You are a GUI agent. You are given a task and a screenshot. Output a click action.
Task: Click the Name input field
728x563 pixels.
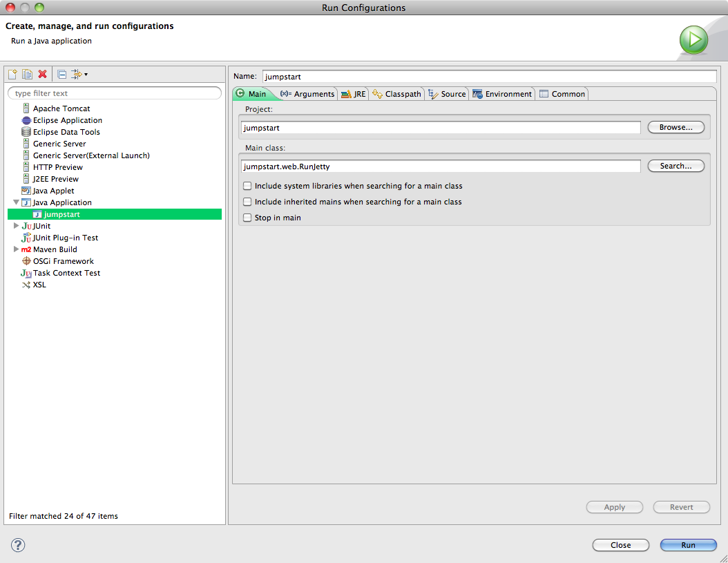[489, 77]
